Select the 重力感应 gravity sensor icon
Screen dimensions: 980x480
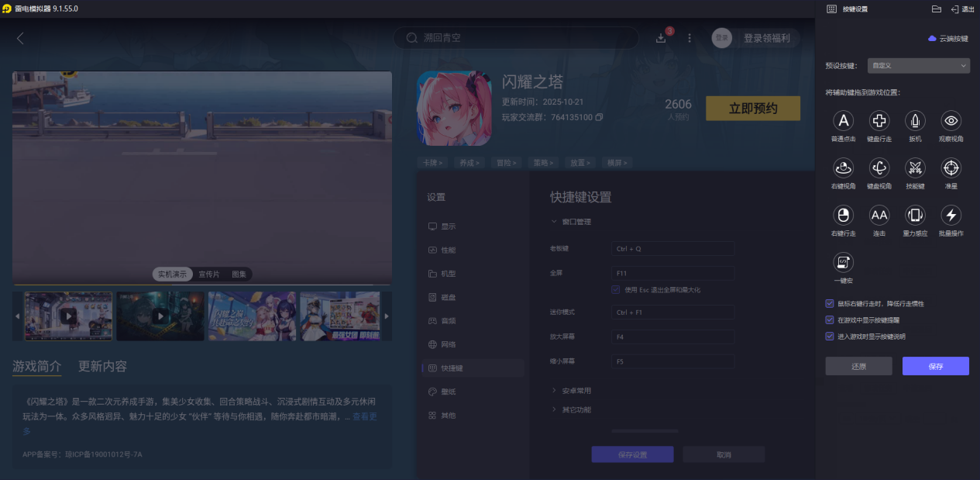[916, 215]
